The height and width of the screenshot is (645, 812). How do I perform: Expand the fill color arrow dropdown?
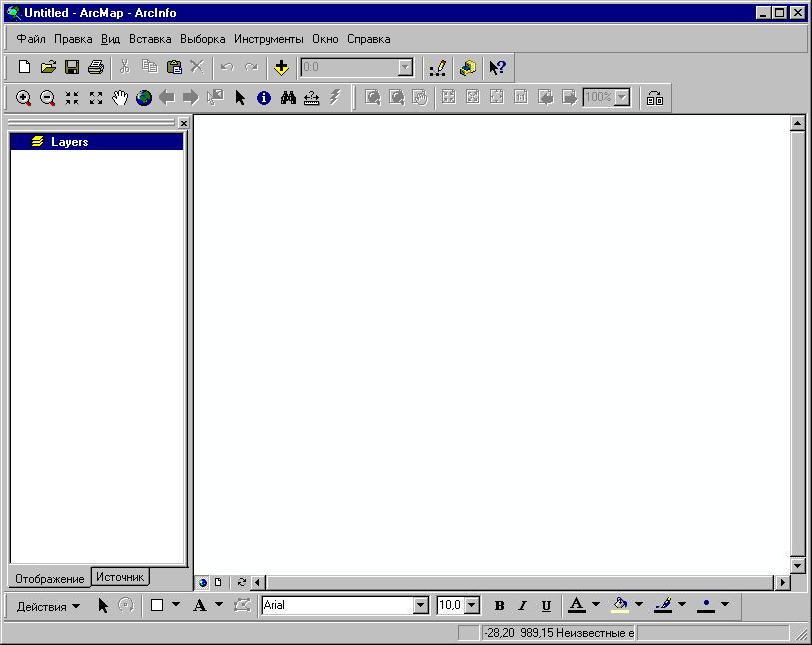pyautogui.click(x=639, y=604)
